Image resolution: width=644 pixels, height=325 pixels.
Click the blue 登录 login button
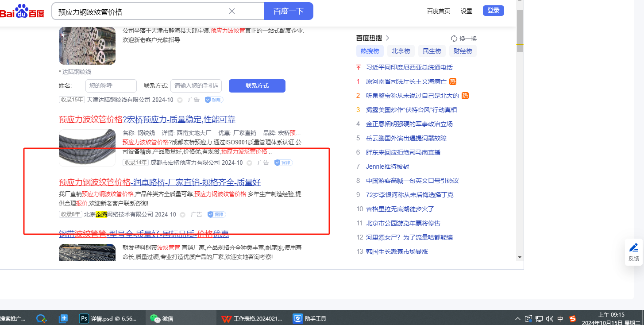pos(493,11)
